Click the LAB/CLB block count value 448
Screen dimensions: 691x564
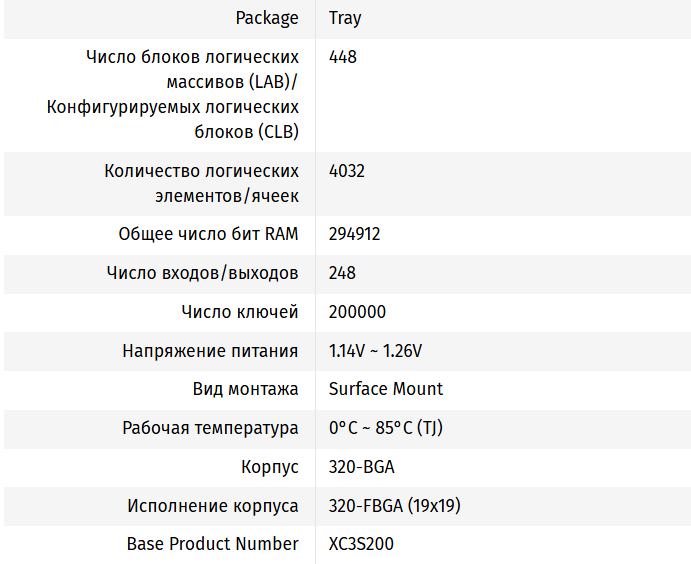(x=343, y=57)
